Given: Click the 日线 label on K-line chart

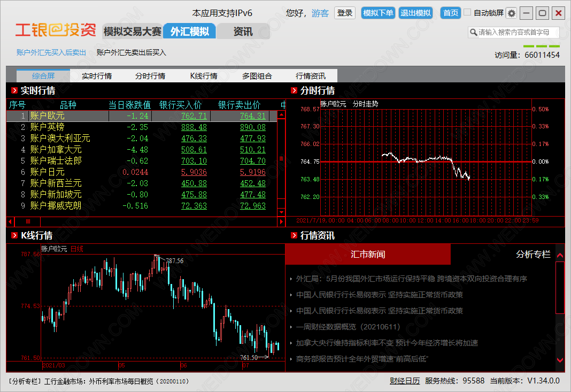Looking at the screenshot, I should click(77, 249).
